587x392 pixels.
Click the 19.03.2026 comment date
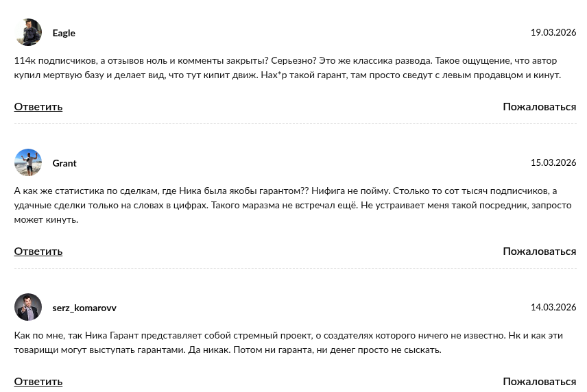click(x=553, y=33)
